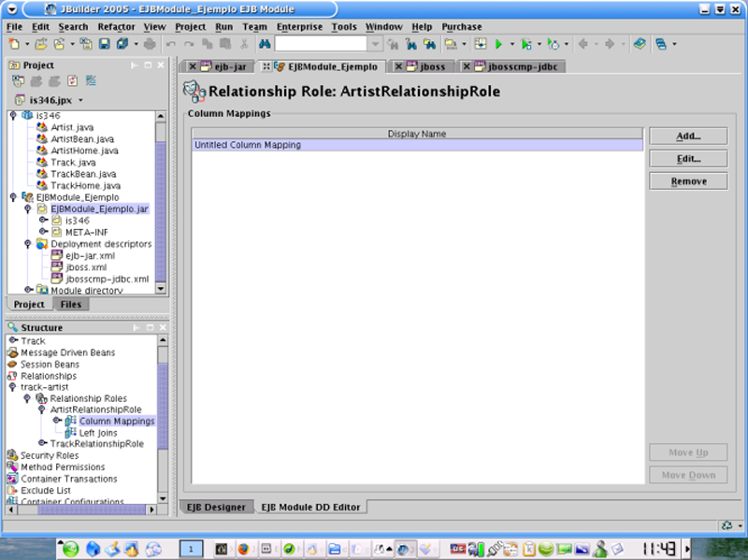
Task: Click the green Run project arrow
Action: point(499,44)
